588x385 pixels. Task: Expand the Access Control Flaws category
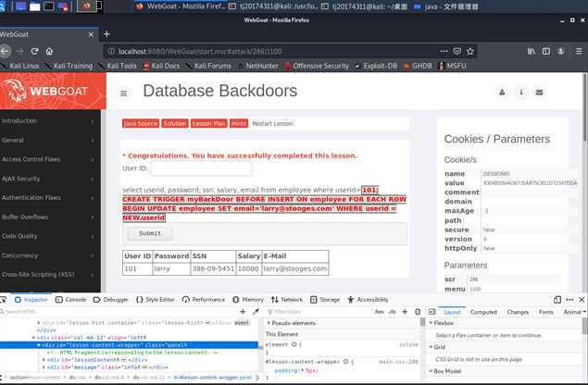(48, 159)
